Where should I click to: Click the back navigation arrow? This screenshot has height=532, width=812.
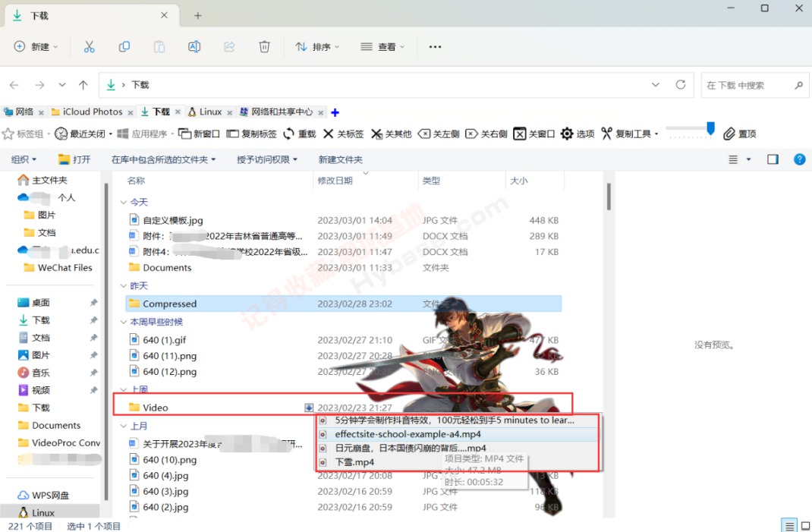coord(14,84)
